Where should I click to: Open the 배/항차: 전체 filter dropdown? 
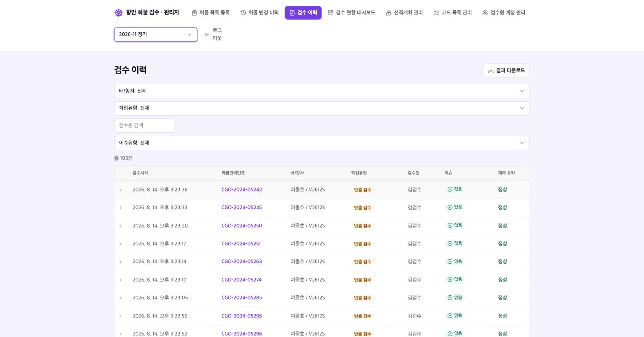[x=322, y=91]
